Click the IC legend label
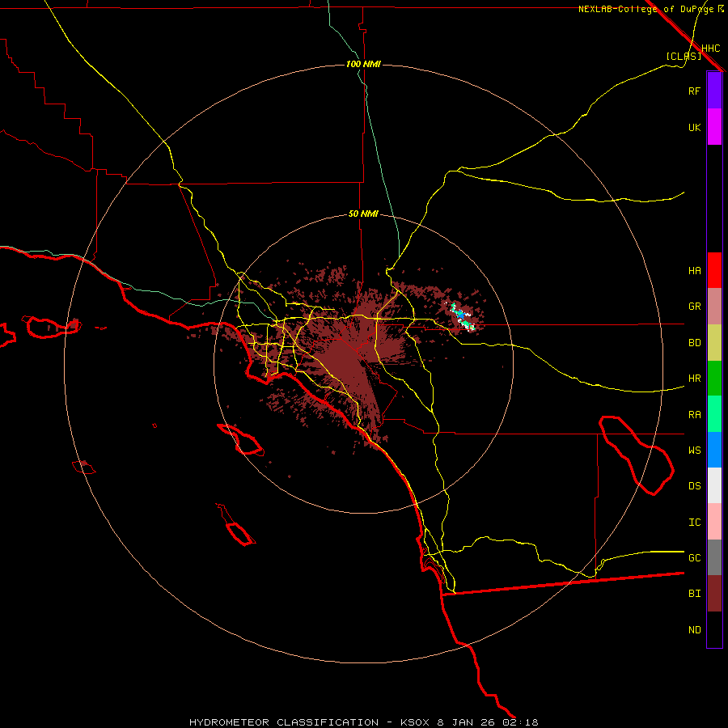 (694, 523)
